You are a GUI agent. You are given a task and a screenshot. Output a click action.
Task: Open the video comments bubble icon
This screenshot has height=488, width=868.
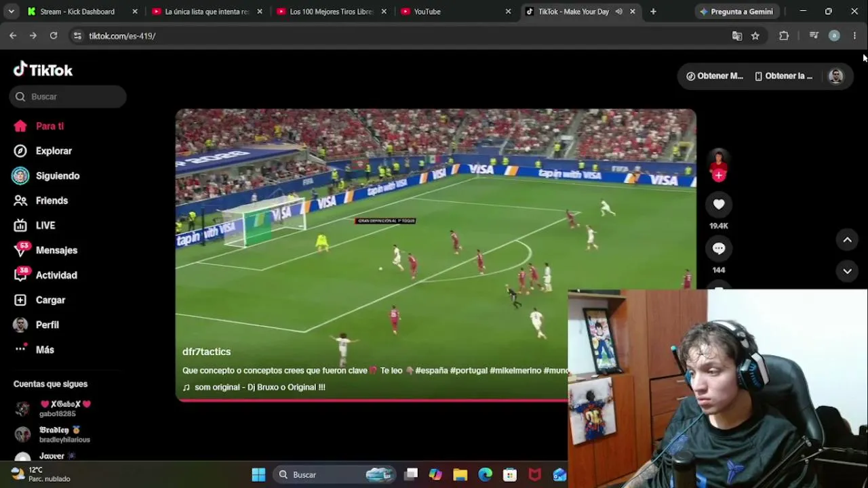[x=719, y=249]
